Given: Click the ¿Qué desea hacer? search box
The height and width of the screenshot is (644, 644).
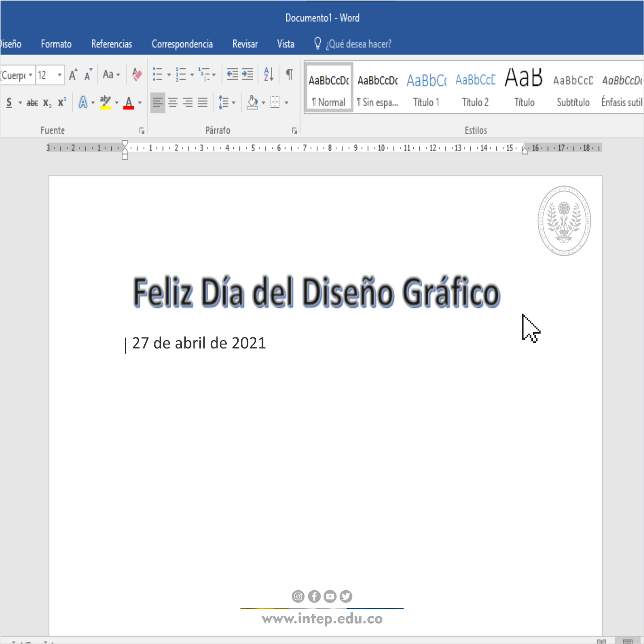Looking at the screenshot, I should [359, 44].
